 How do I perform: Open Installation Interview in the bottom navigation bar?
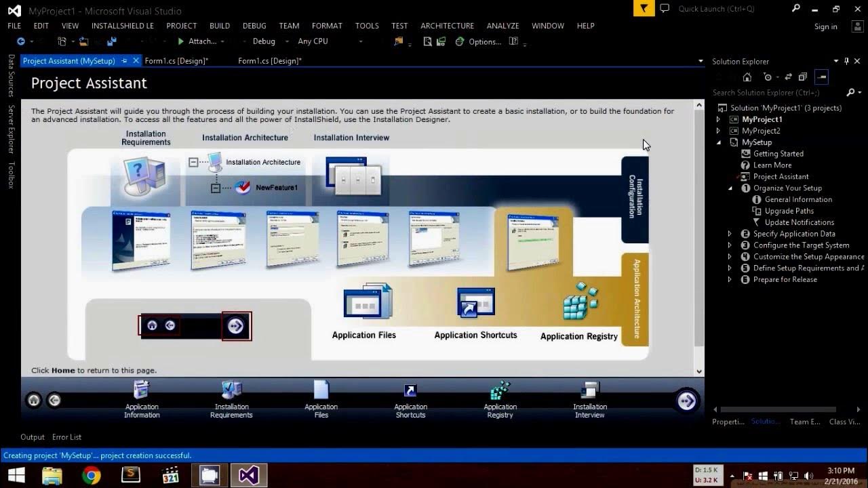pyautogui.click(x=589, y=400)
